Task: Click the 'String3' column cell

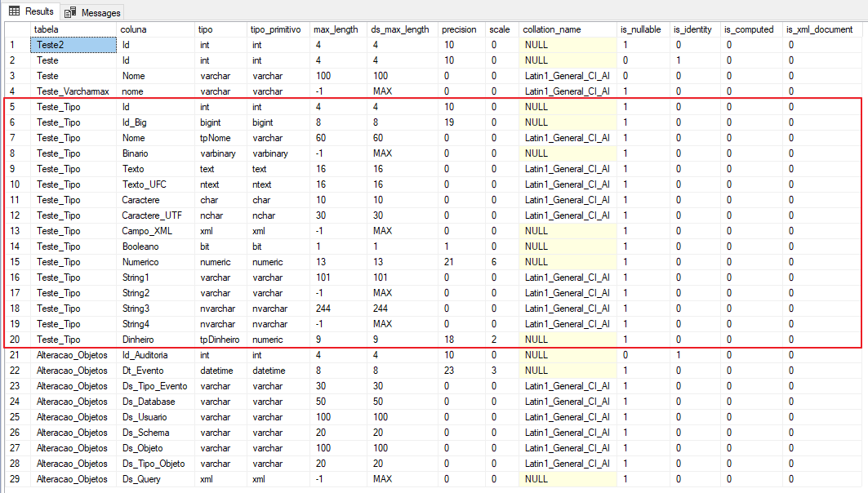Action: [x=155, y=309]
